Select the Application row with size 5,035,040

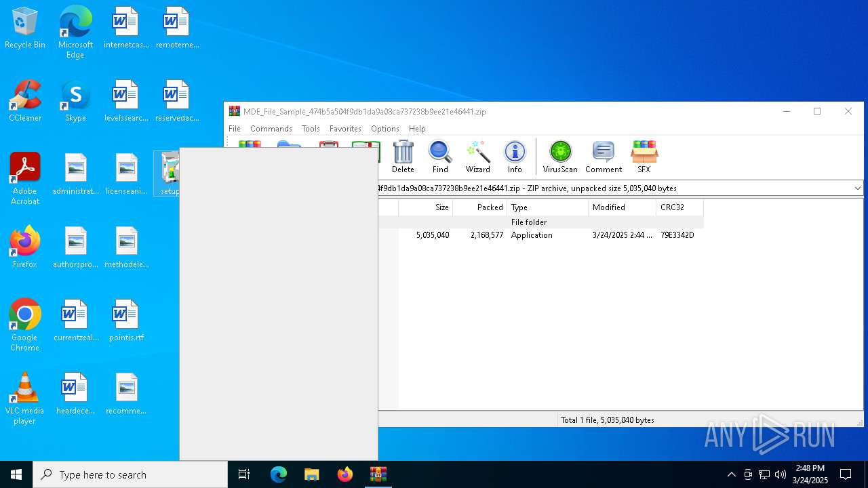pyautogui.click(x=540, y=235)
